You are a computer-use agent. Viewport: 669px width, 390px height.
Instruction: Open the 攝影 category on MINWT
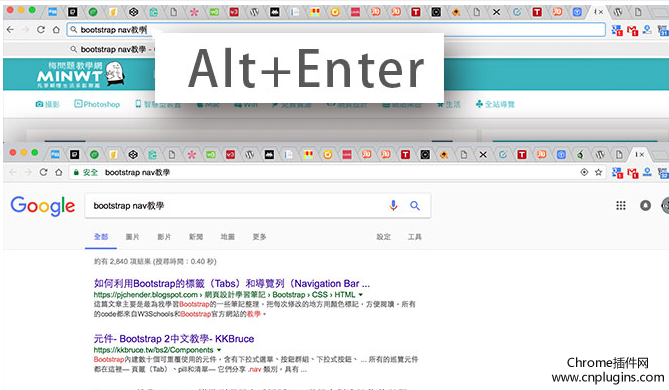[x=47, y=104]
